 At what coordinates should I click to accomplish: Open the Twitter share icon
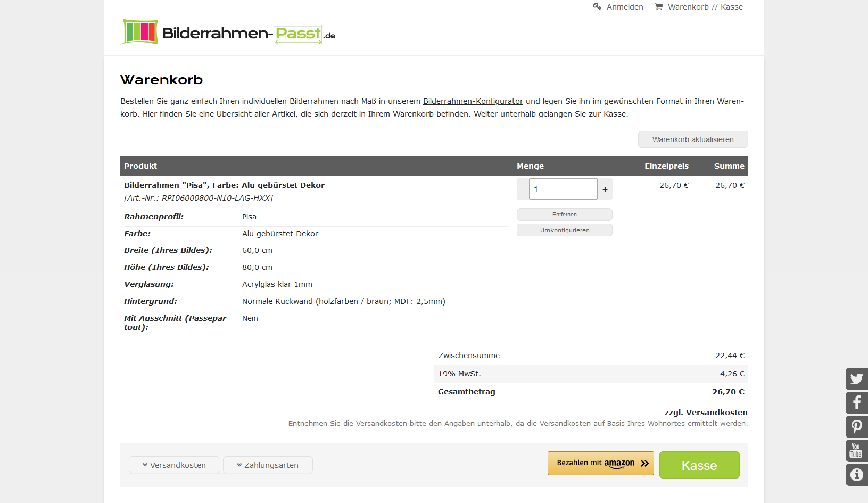click(x=856, y=379)
